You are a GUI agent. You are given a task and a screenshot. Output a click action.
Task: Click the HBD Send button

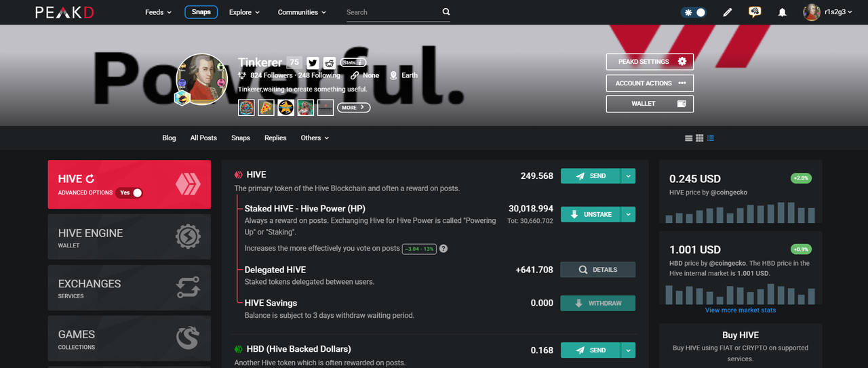tap(591, 350)
